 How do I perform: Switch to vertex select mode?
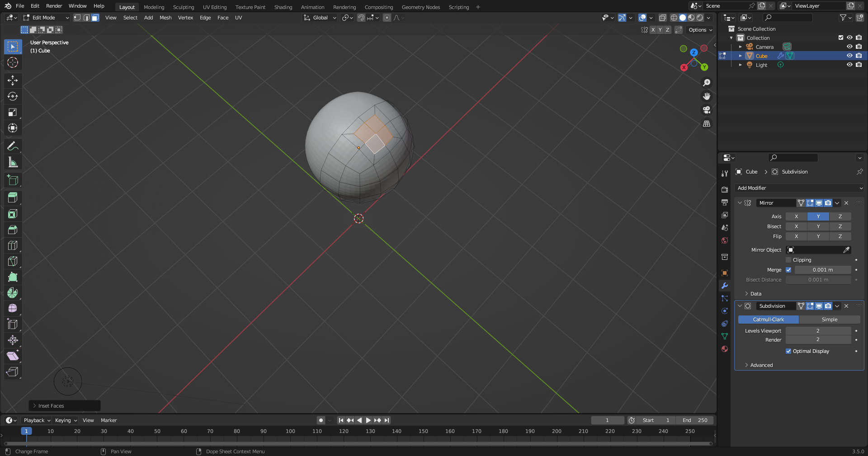point(77,18)
